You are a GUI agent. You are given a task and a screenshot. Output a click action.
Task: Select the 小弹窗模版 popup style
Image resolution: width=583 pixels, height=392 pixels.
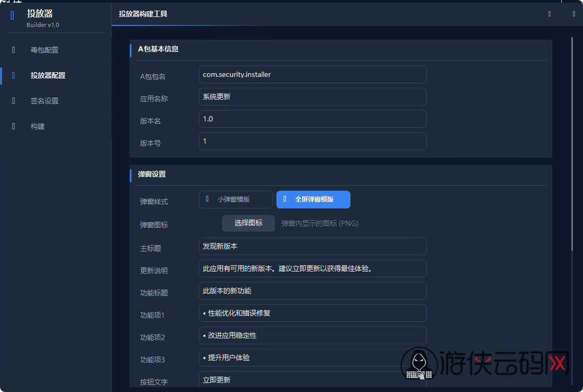tap(236, 199)
